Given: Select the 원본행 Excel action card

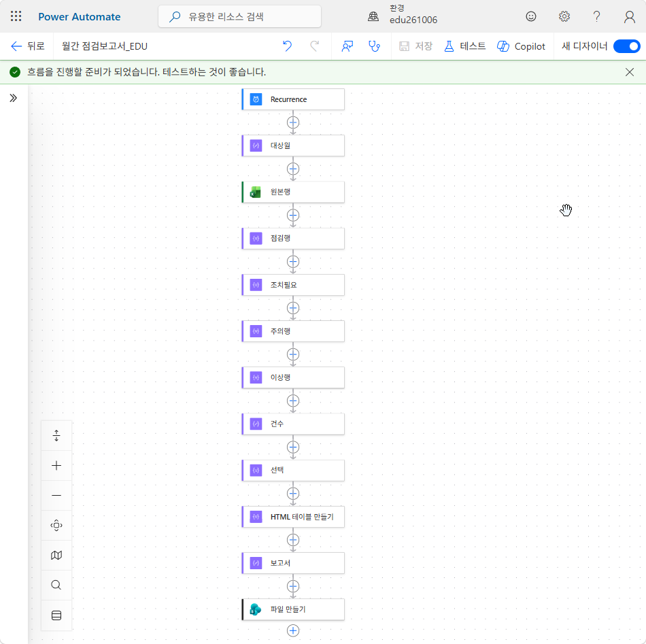Looking at the screenshot, I should [293, 192].
